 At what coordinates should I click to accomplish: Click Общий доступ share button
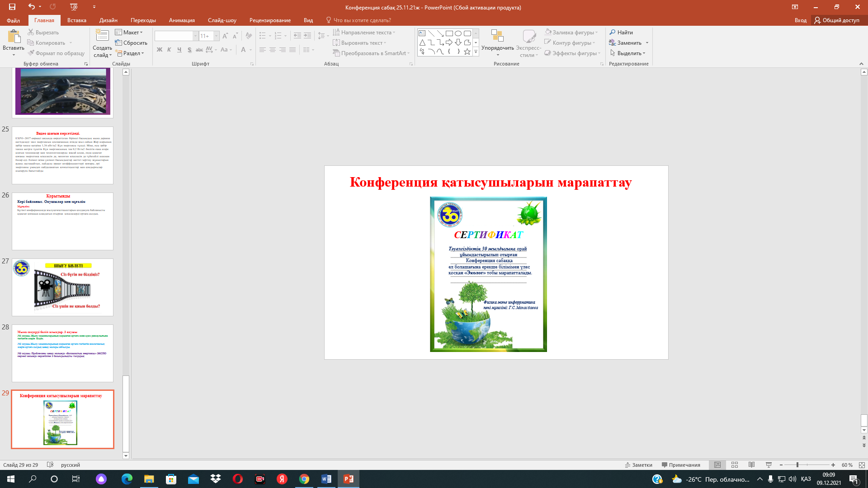837,20
